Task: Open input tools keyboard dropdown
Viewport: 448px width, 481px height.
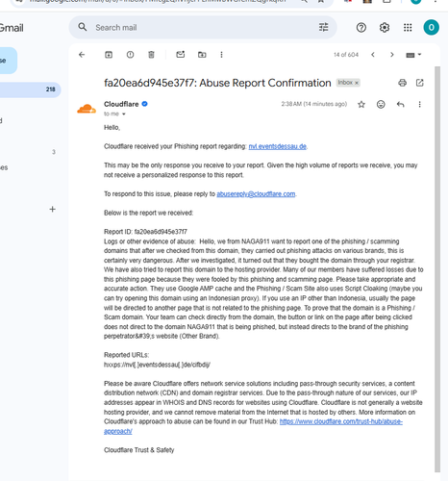Action: 413,55
